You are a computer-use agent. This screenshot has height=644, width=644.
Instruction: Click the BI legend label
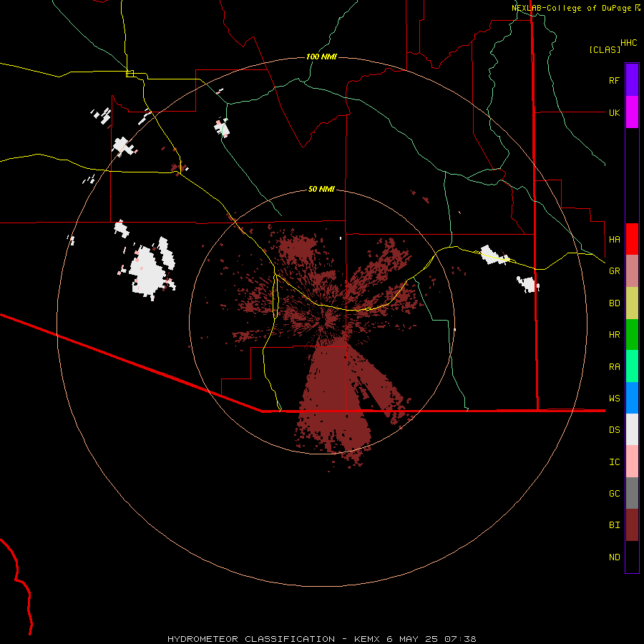(x=614, y=525)
